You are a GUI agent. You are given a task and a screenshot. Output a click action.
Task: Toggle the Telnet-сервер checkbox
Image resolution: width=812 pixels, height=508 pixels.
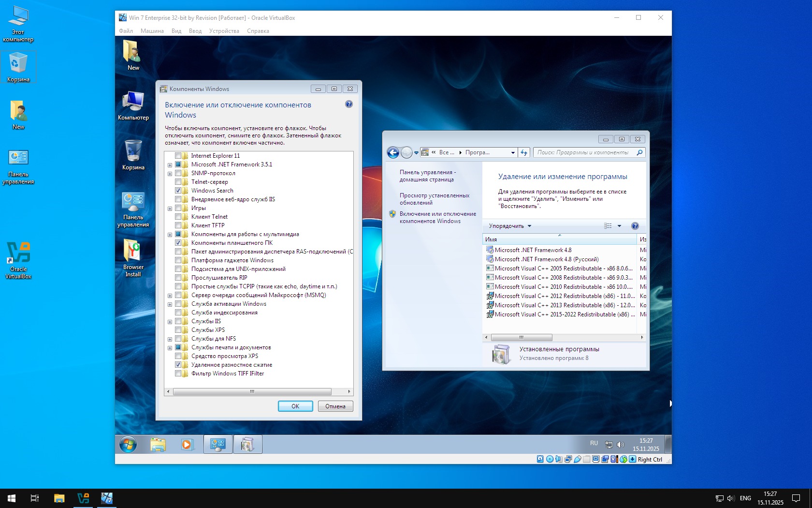(178, 182)
